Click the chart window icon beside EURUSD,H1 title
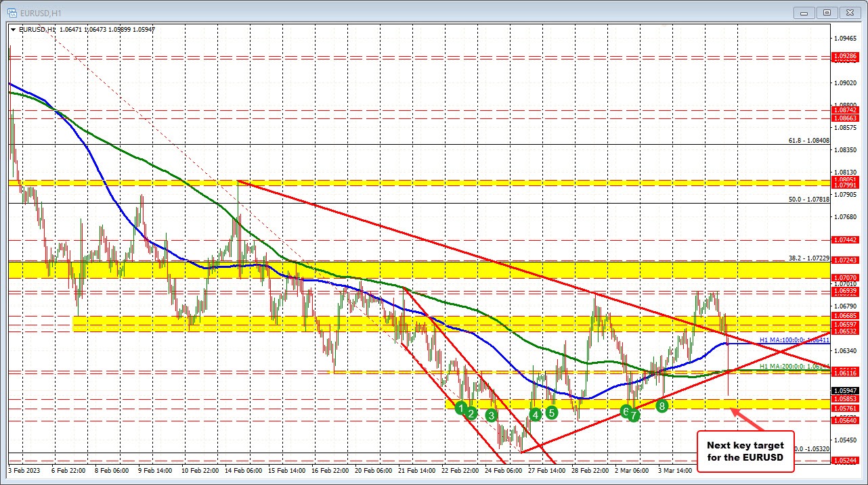The height and width of the screenshot is (485, 868). click(12, 12)
